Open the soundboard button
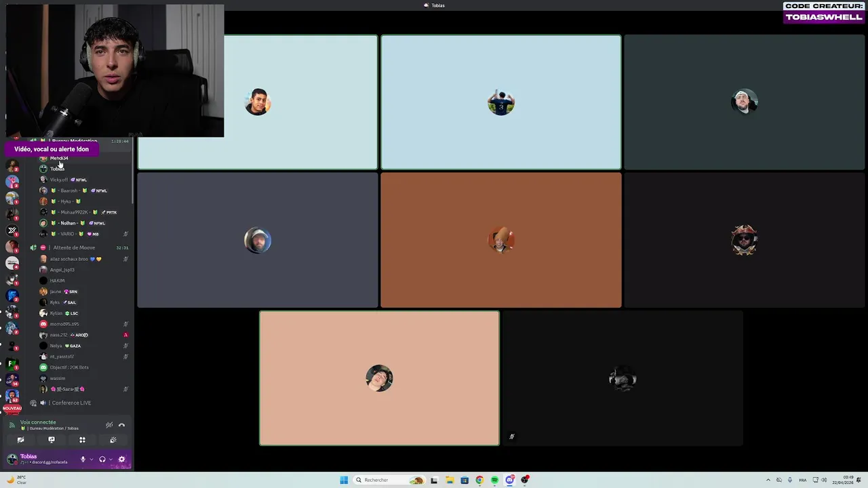 pos(113,440)
